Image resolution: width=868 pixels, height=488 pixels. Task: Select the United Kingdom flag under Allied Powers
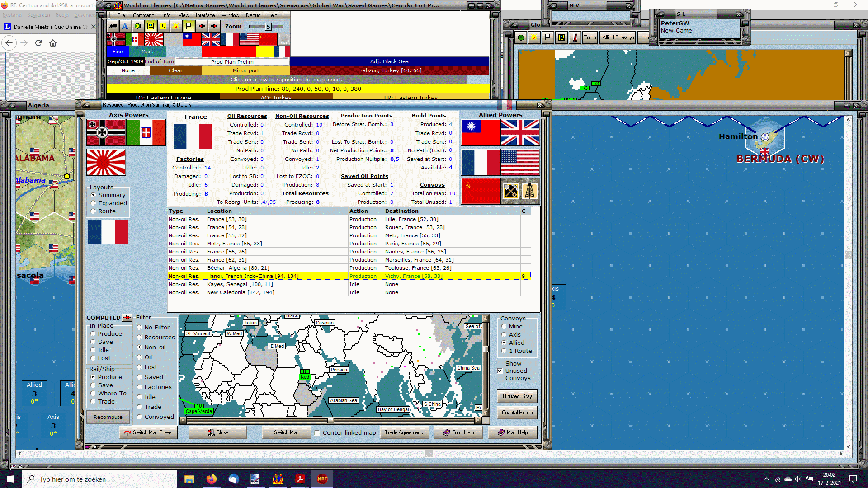(520, 132)
